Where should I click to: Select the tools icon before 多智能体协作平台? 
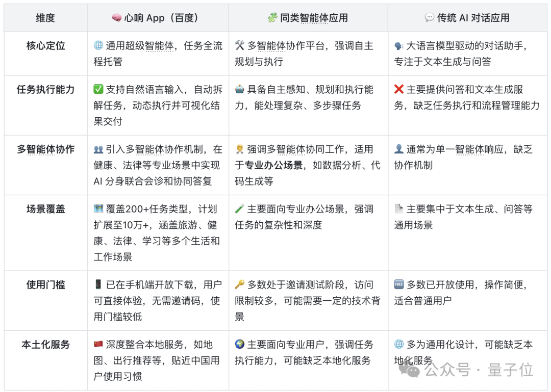click(x=240, y=45)
